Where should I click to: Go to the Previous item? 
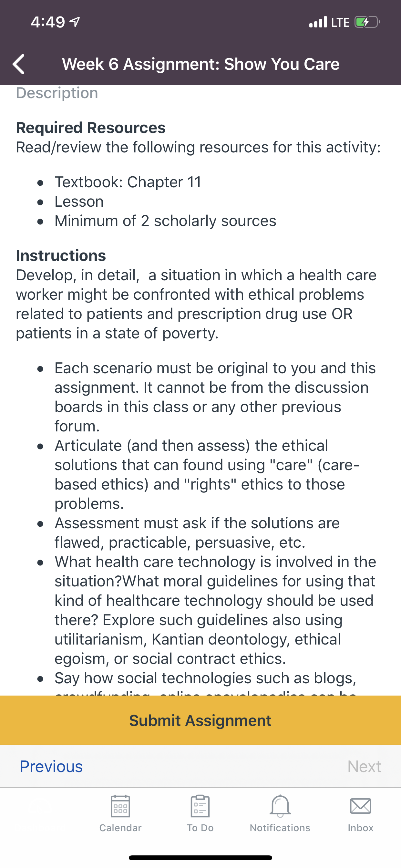click(51, 766)
